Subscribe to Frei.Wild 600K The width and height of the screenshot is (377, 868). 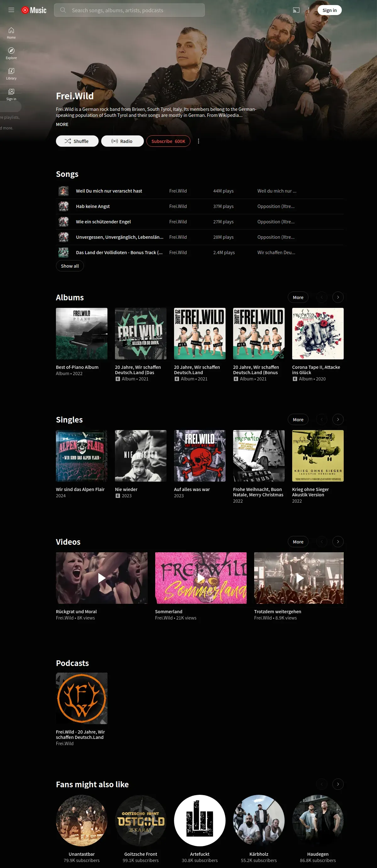[168, 141]
